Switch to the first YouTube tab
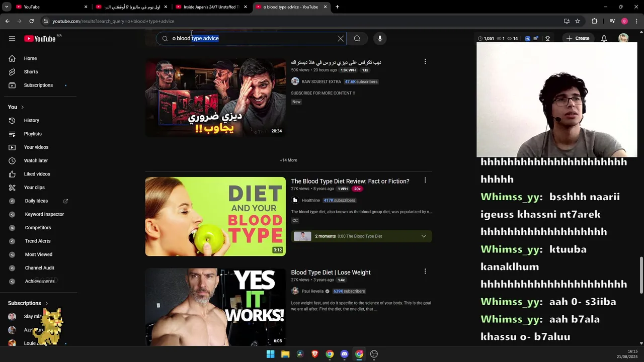 pos(52,7)
